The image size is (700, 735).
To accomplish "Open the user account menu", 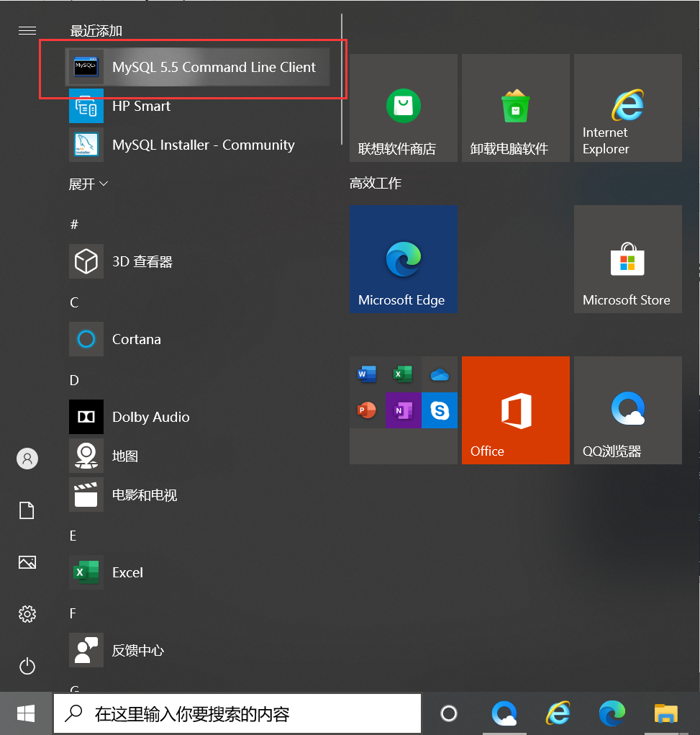I will (27, 459).
